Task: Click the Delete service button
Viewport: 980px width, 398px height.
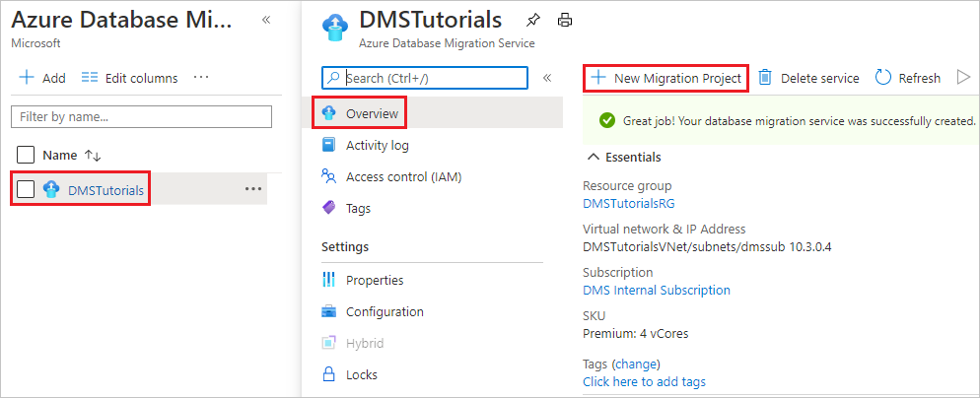Action: coord(808,78)
